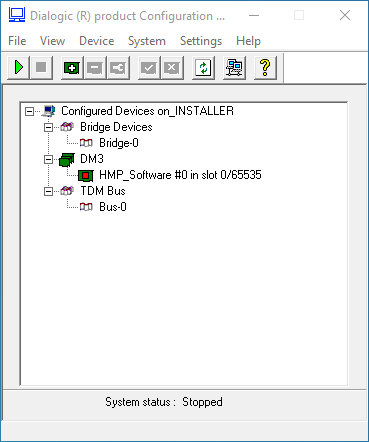This screenshot has height=442, width=369.
Task: Open the System menu
Action: pyautogui.click(x=147, y=41)
